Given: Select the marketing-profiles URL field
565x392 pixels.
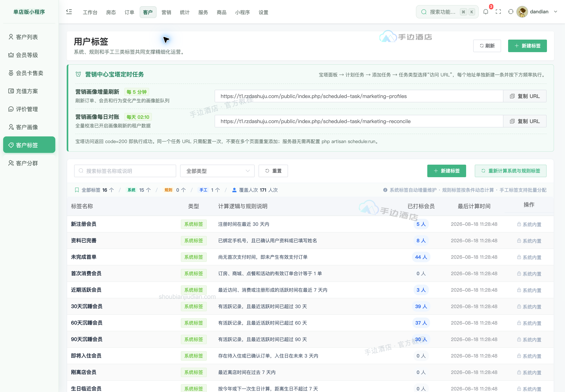Looking at the screenshot, I should click(359, 96).
